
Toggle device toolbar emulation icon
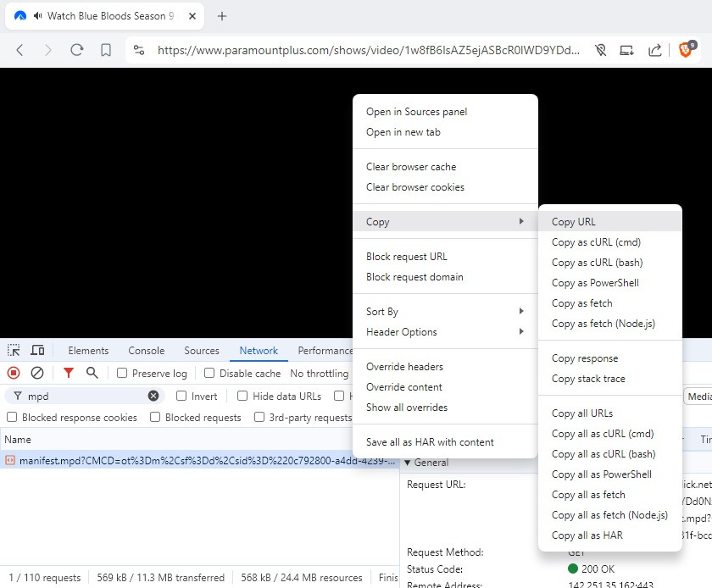click(37, 351)
